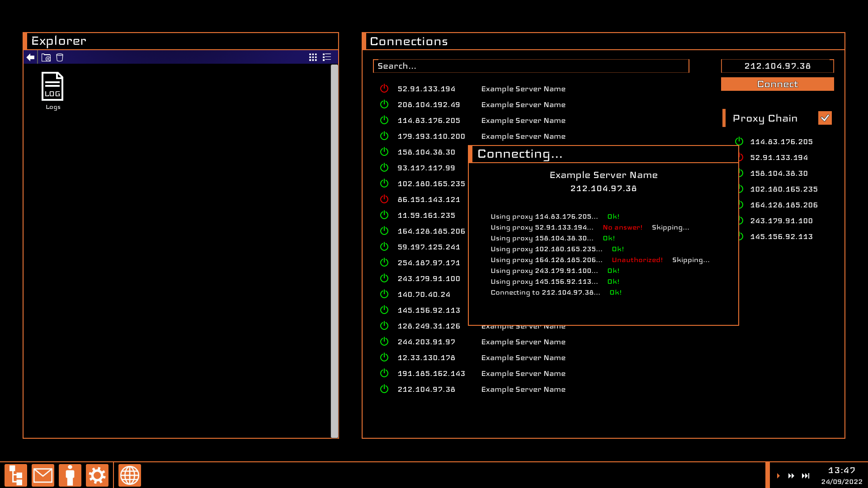Image resolution: width=868 pixels, height=488 pixels.
Task: Toggle power icon of proxy 114.83.176.205
Action: (x=739, y=141)
